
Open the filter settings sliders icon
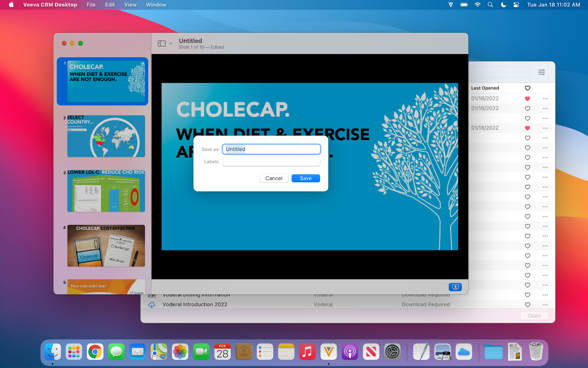(x=541, y=72)
